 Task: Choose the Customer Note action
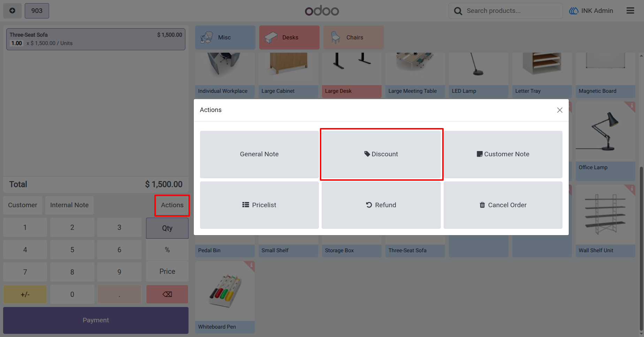pyautogui.click(x=503, y=154)
